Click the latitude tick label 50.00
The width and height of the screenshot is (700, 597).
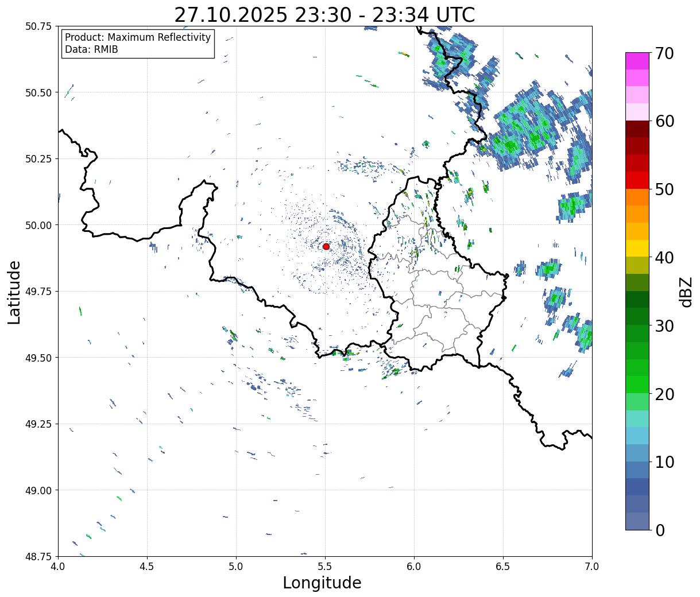[x=38, y=225]
